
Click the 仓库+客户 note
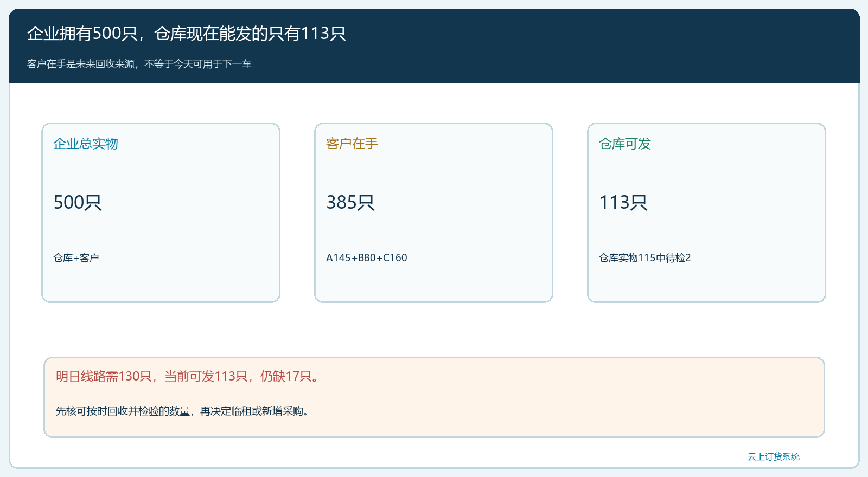[76, 258]
